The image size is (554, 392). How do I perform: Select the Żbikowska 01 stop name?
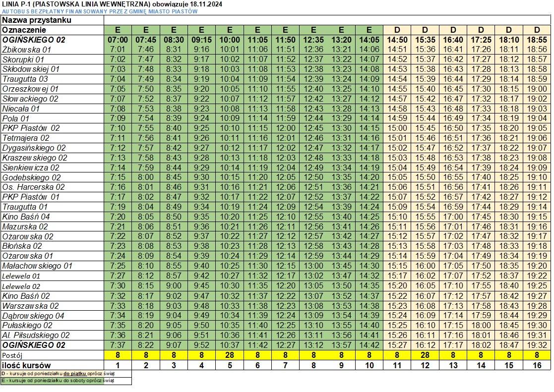click(x=27, y=50)
